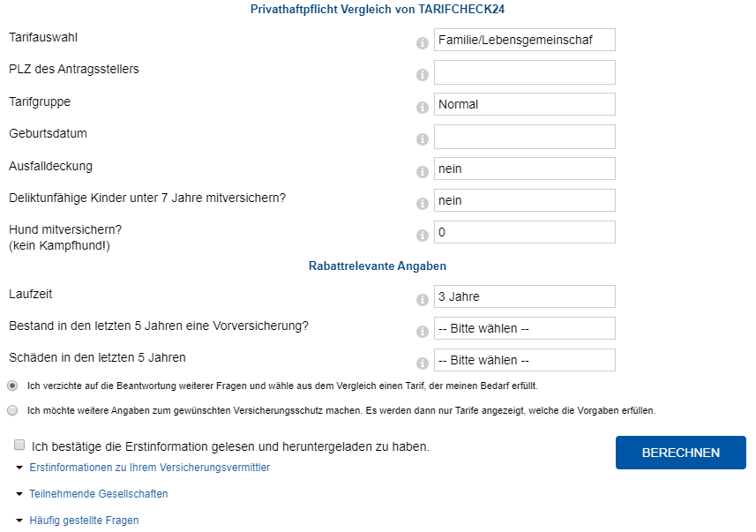The height and width of the screenshot is (532, 756).
Task: Open the Laufzeit dropdown set to 3 Jahre
Action: tap(524, 296)
